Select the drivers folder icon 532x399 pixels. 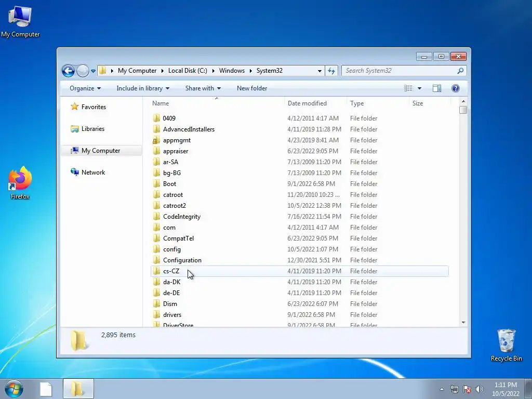tap(156, 314)
